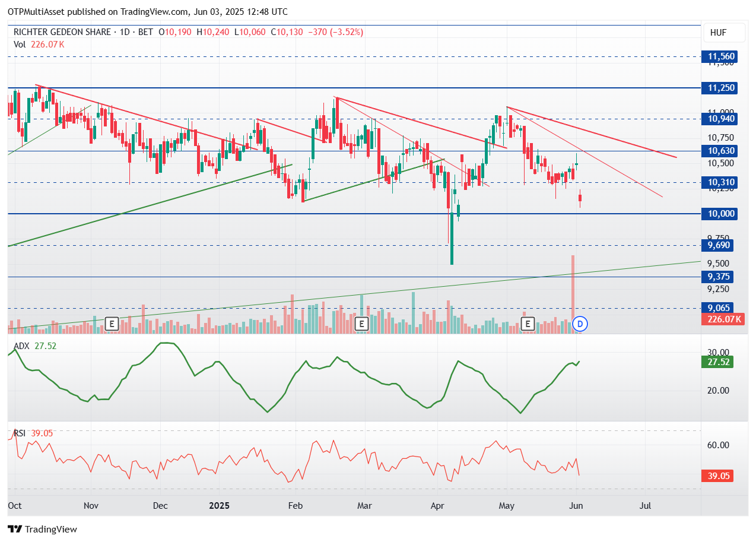Select the 10,630 price level label
This screenshot has width=756, height=542.
[x=721, y=151]
